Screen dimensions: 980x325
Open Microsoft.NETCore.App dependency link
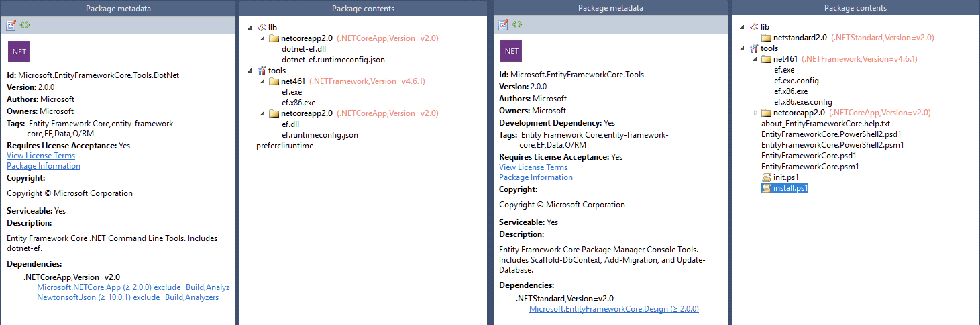(133, 287)
